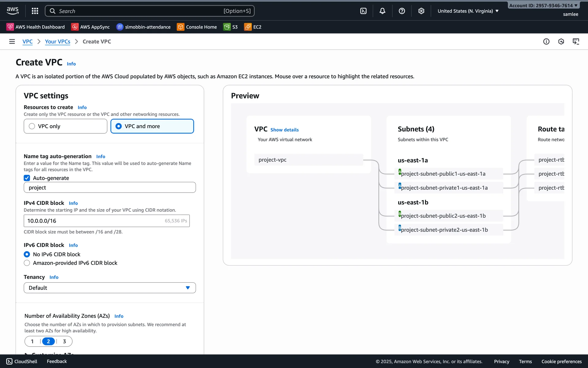Open the AWS AppSync bookmark
Viewport: 588px width, 368px height.
(90, 27)
